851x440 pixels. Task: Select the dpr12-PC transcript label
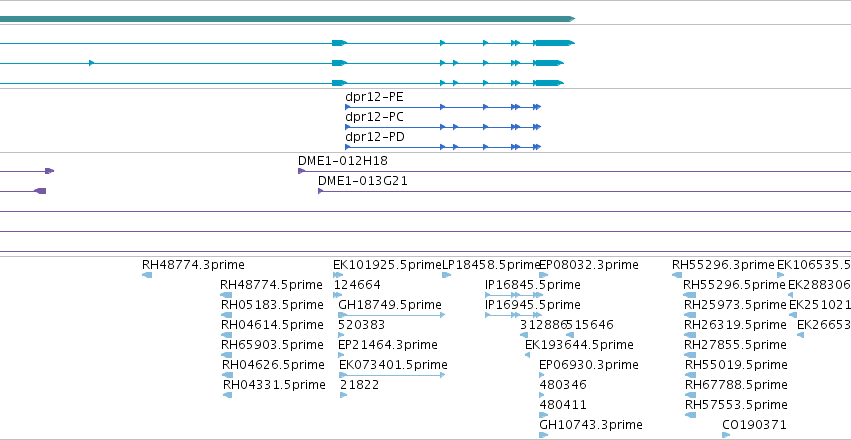[x=374, y=117]
